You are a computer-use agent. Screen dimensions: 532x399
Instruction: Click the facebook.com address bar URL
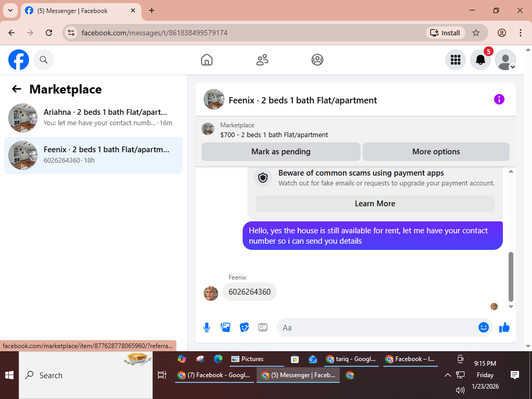[x=154, y=33]
